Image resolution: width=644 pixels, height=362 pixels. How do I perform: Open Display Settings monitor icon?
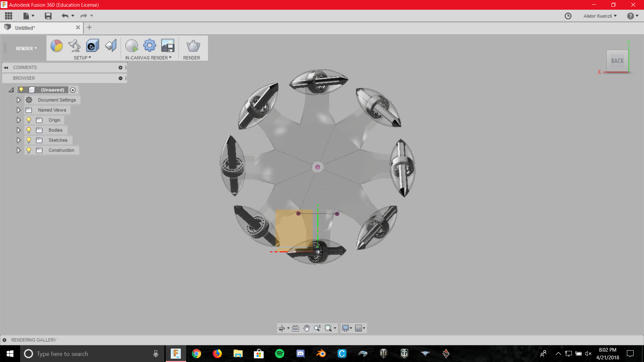pyautogui.click(x=345, y=328)
